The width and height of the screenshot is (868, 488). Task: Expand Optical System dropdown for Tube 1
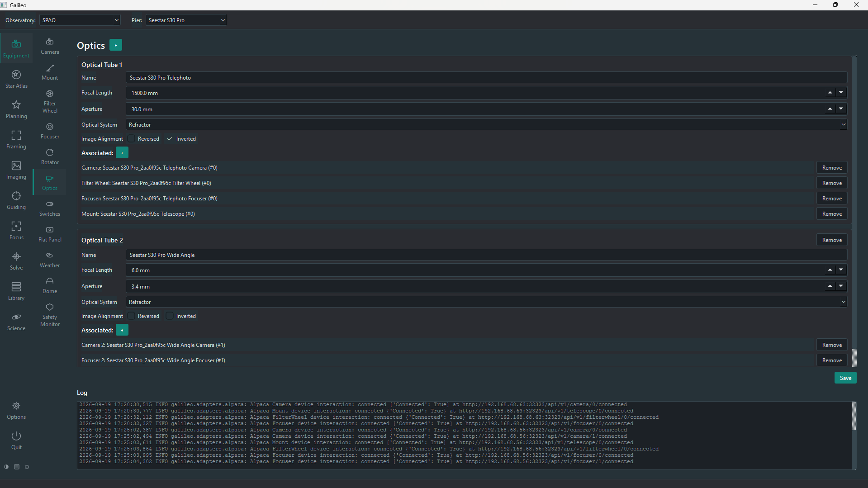click(x=486, y=124)
